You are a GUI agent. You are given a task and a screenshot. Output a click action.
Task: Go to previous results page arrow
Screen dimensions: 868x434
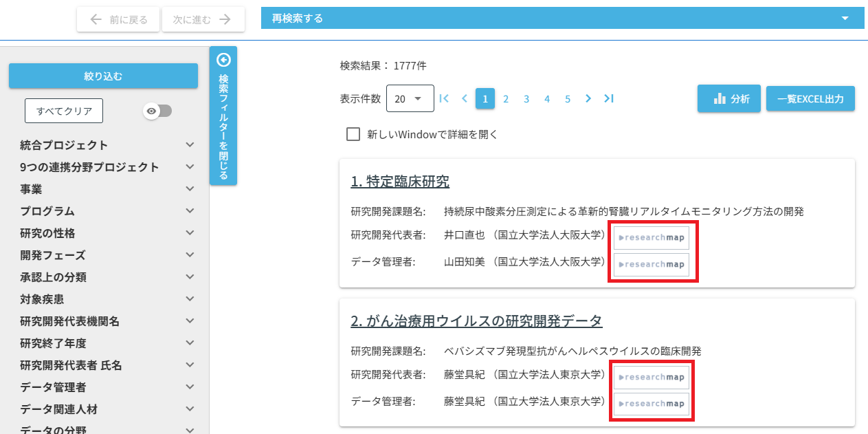pyautogui.click(x=465, y=98)
